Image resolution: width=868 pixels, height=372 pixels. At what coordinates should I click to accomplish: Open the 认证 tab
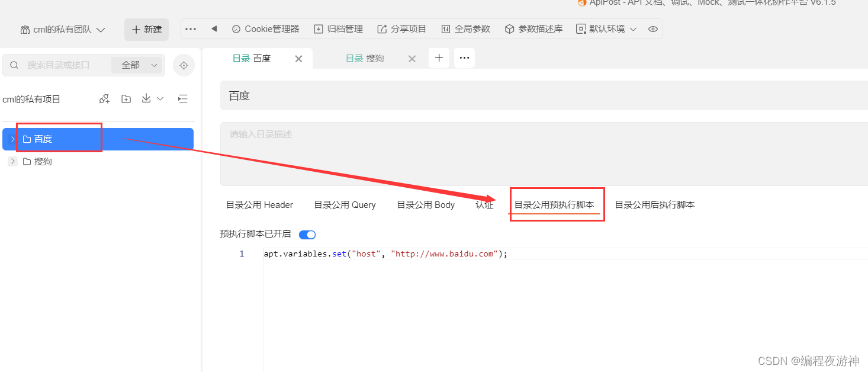pos(484,205)
